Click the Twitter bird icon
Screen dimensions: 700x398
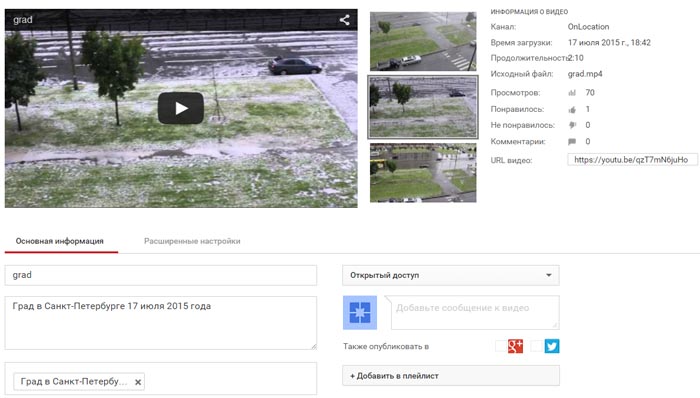coord(552,346)
